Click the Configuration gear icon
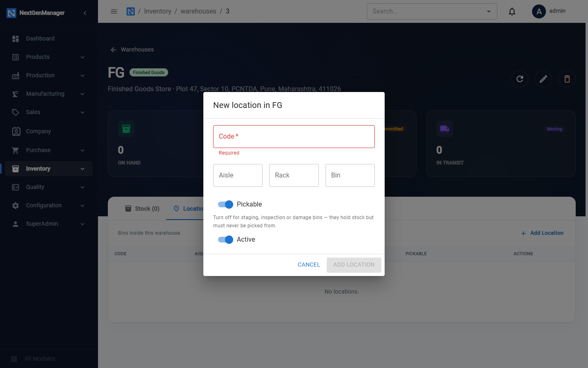 coord(16,206)
